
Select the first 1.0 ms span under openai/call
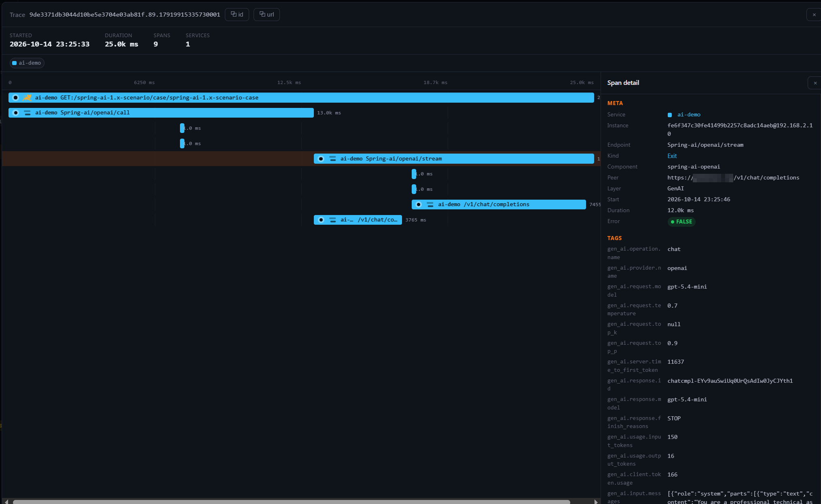[182, 128]
